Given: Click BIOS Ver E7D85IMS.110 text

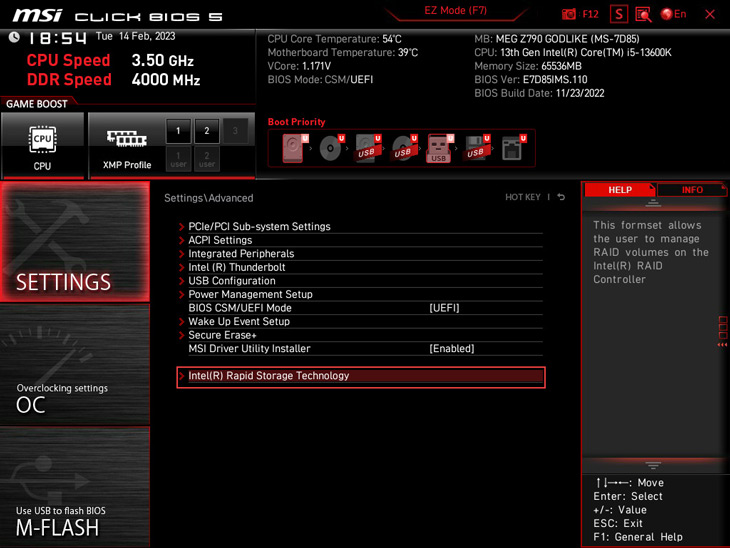Looking at the screenshot, I should pyautogui.click(x=531, y=80).
